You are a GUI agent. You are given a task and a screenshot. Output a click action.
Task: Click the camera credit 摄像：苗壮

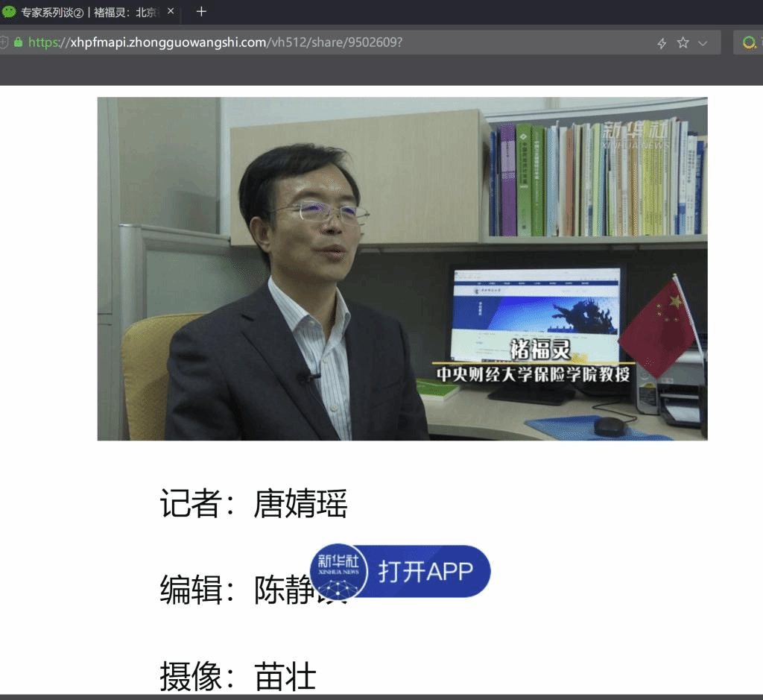click(x=238, y=677)
